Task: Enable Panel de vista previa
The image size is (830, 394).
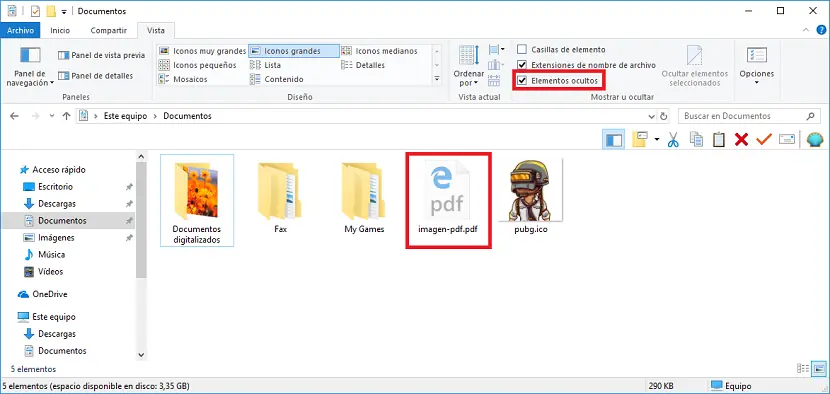Action: click(x=102, y=55)
